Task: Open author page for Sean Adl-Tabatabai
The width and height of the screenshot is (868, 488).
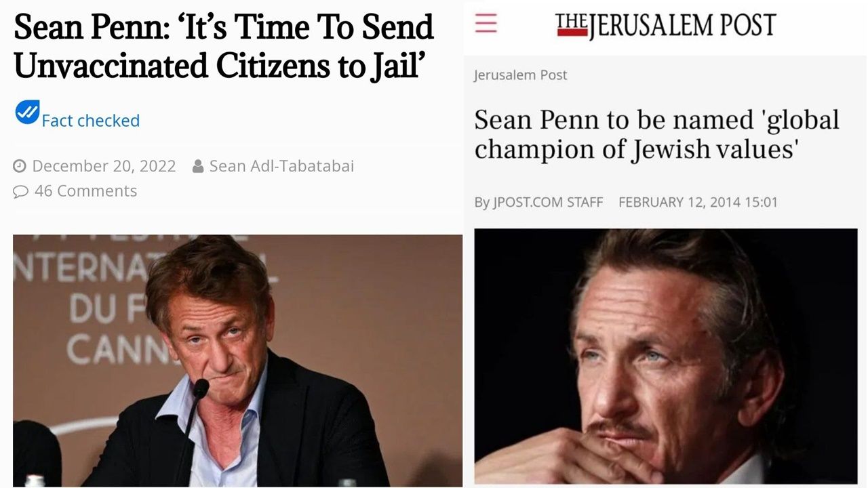Action: point(281,166)
